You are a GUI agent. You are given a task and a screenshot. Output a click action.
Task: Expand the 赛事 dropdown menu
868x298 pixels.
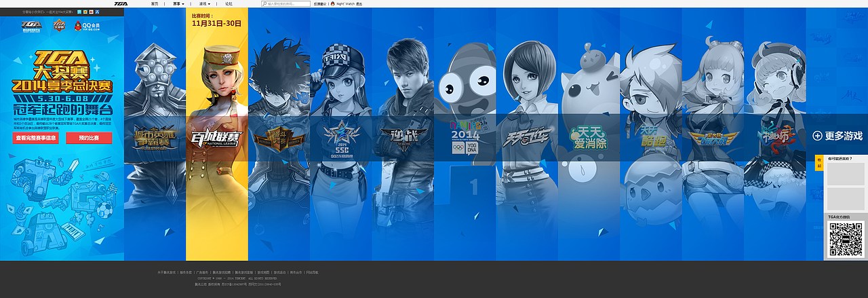click(x=178, y=4)
